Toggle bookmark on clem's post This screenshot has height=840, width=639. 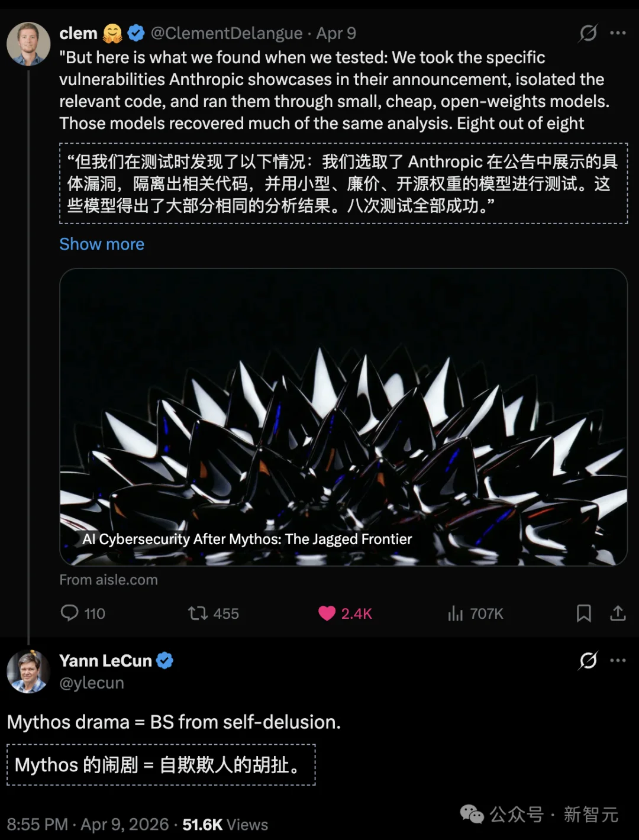click(x=583, y=613)
